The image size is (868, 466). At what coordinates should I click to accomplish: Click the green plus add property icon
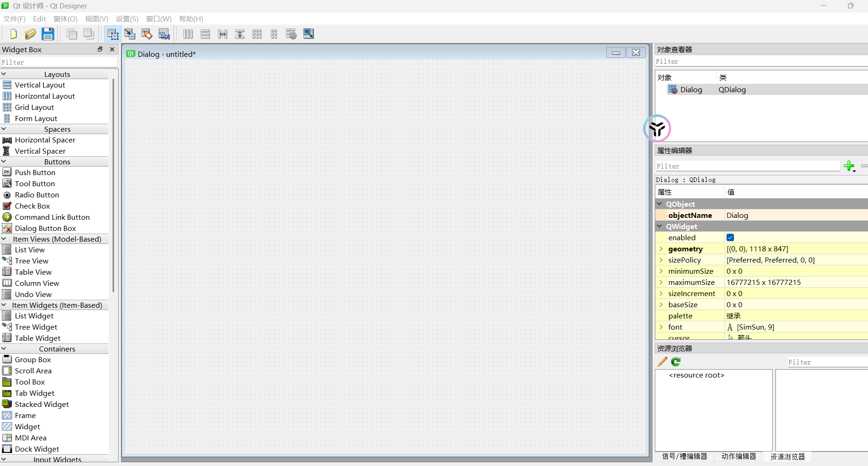click(849, 166)
